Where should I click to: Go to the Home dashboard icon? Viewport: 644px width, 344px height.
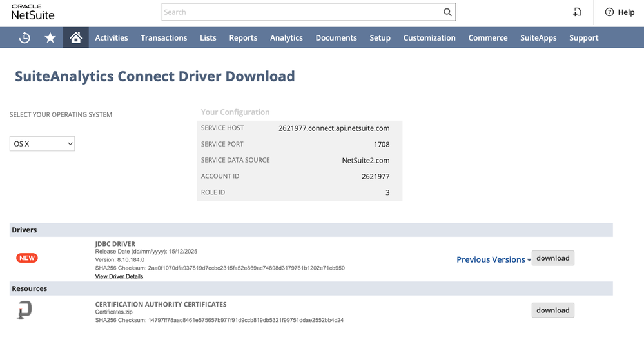[75, 38]
